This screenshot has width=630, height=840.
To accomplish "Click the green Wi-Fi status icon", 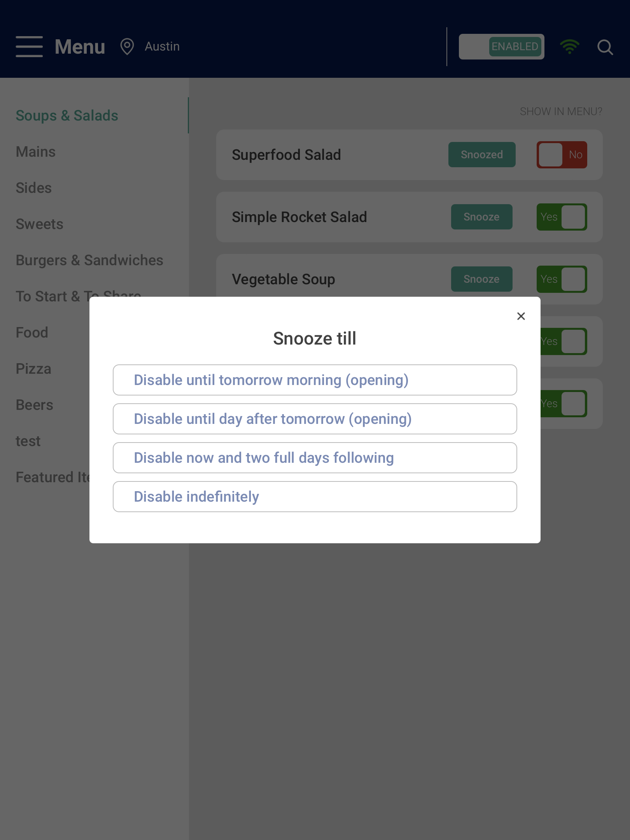I will (570, 47).
